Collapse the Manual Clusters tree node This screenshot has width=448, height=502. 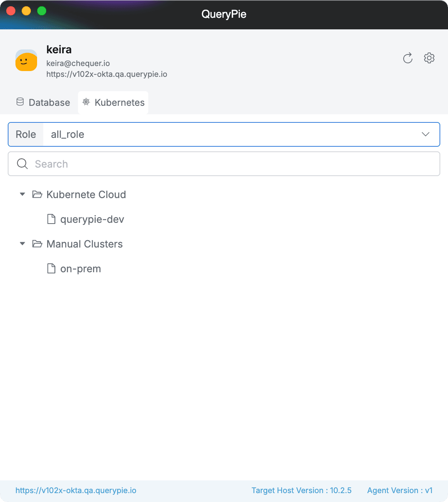pos(22,244)
